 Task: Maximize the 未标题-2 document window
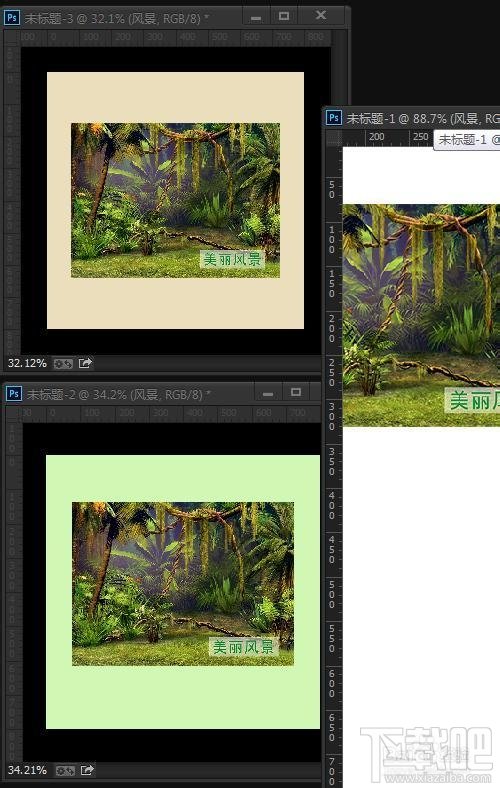tap(296, 392)
